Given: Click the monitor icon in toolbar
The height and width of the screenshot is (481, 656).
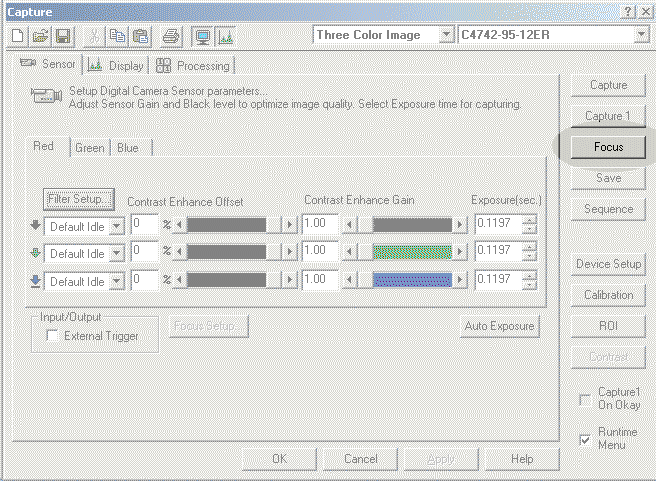Looking at the screenshot, I should tap(201, 36).
